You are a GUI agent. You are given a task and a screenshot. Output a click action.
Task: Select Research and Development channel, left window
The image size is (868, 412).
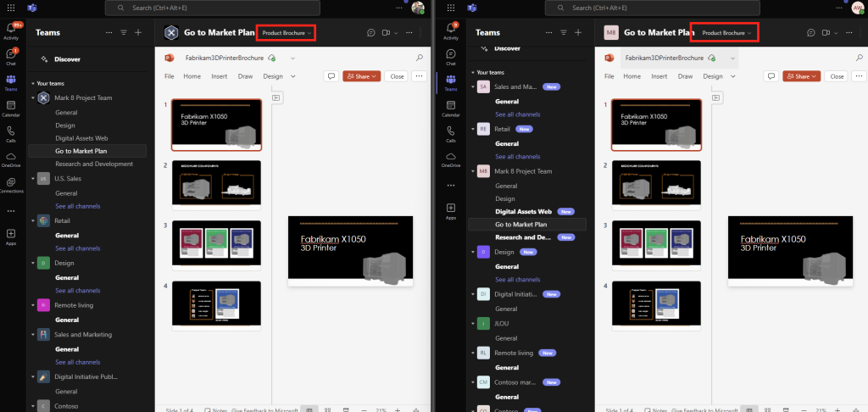(x=94, y=164)
